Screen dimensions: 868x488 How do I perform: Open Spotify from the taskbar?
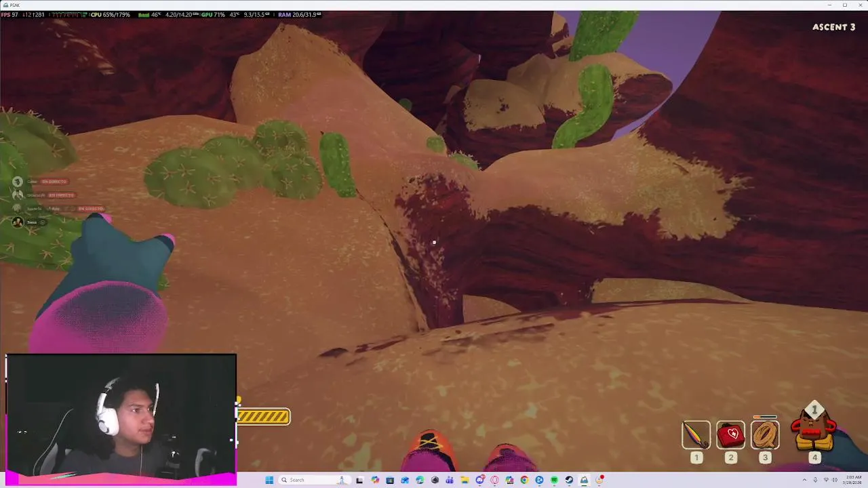pyautogui.click(x=554, y=480)
